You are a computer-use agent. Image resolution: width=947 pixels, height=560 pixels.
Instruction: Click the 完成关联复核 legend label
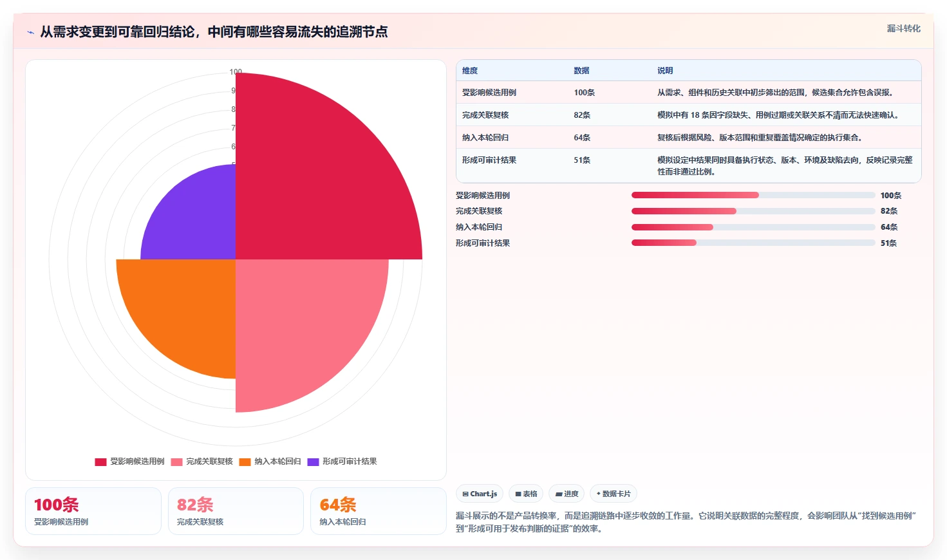pos(209,462)
